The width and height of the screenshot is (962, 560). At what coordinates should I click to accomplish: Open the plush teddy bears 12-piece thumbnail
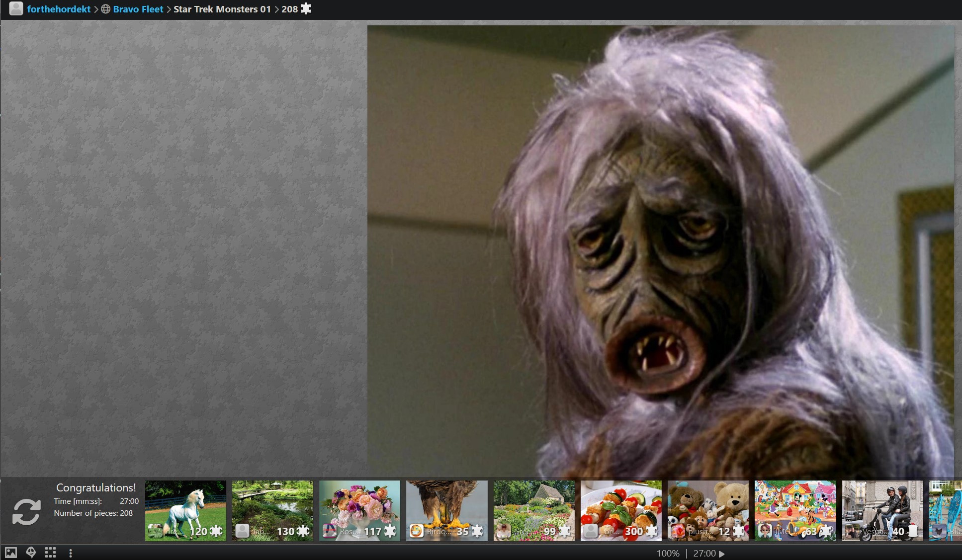708,510
